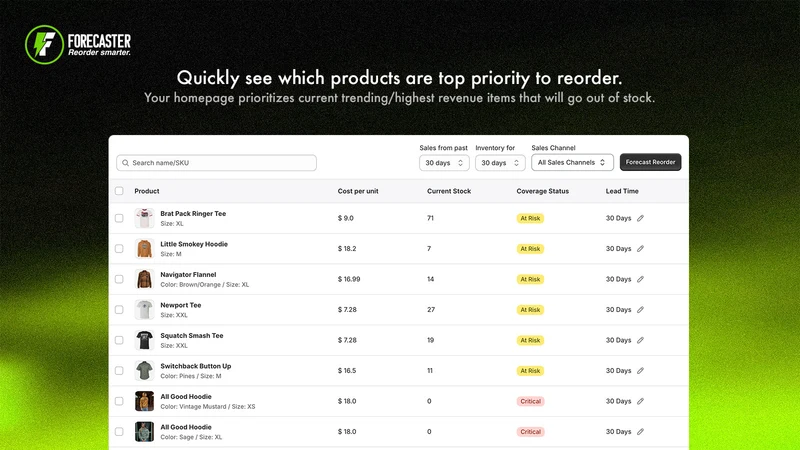Toggle the select-all products checkbox
The image size is (800, 450).
[119, 191]
